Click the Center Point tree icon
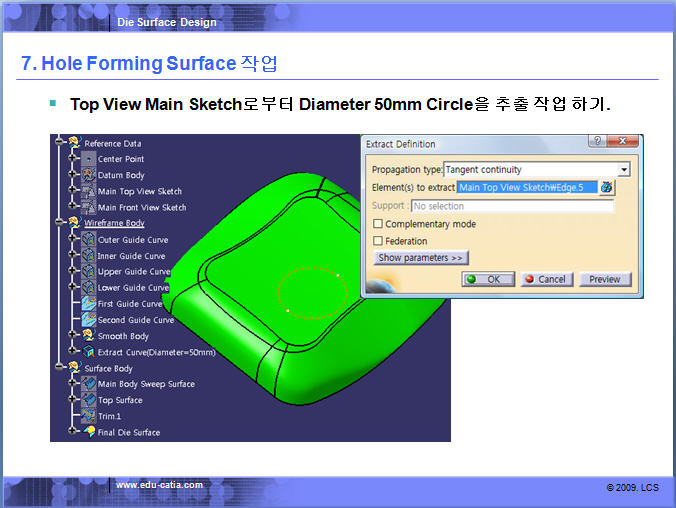 coord(88,159)
